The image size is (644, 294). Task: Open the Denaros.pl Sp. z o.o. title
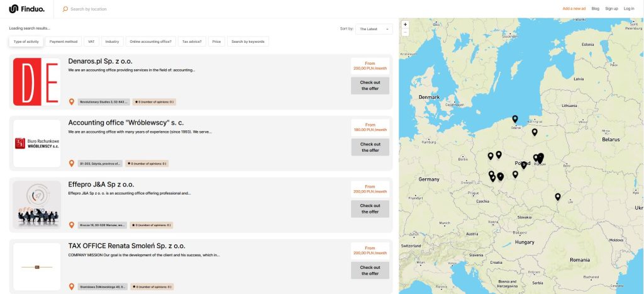[x=100, y=61]
